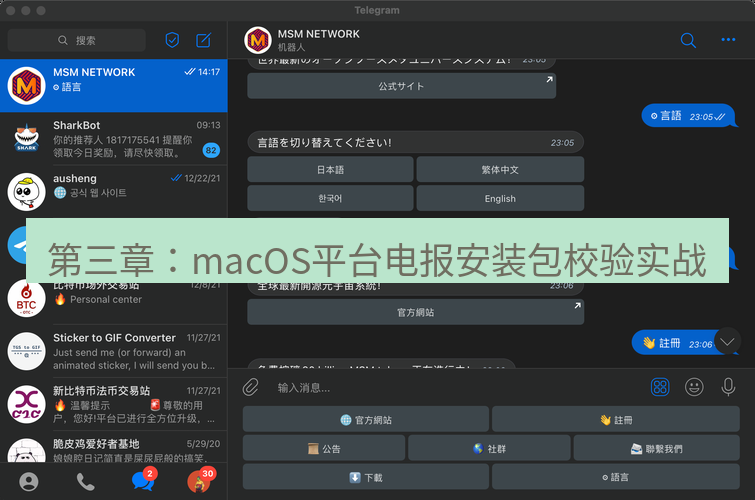Select the MSM NETWORK chat in list
Viewport: 755px width, 500px height.
pyautogui.click(x=114, y=86)
